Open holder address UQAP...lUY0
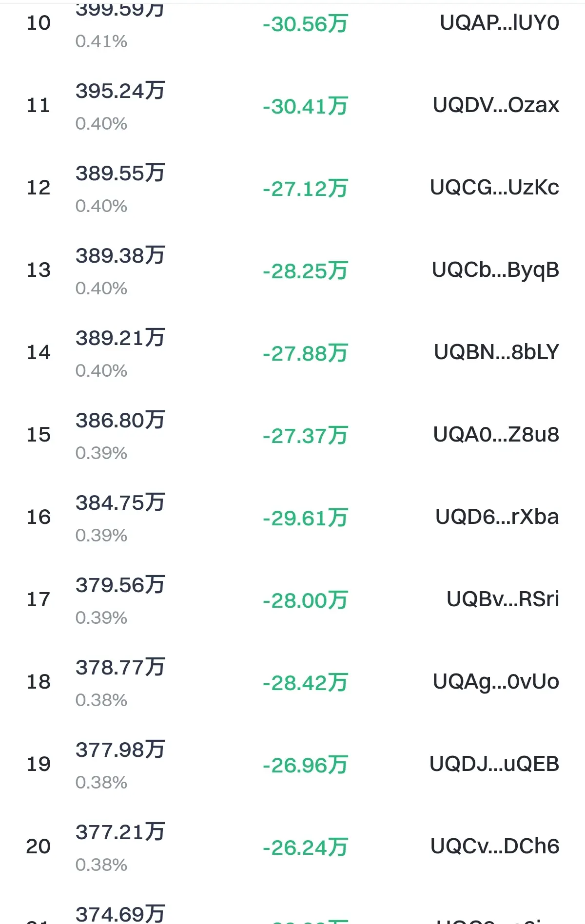 499,23
